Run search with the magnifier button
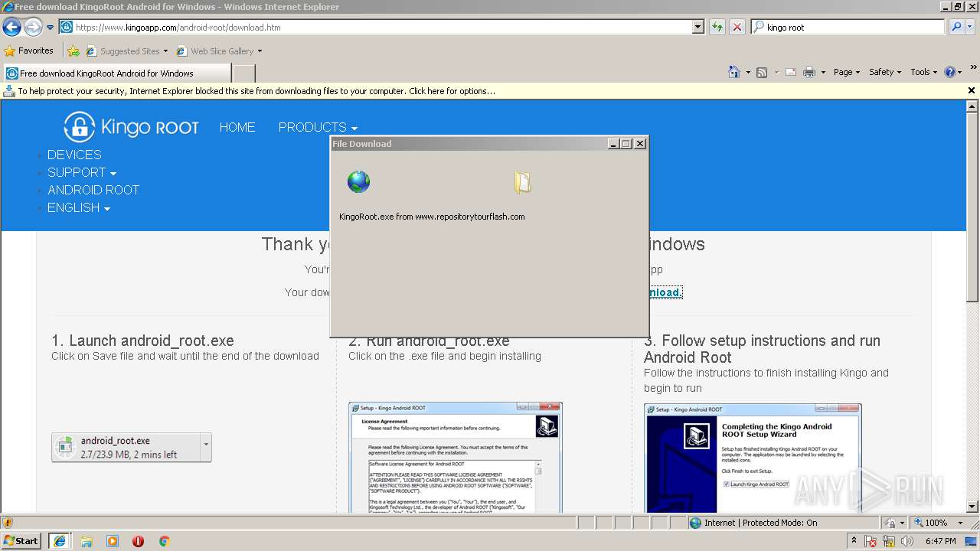The height and width of the screenshot is (551, 980). click(x=955, y=28)
